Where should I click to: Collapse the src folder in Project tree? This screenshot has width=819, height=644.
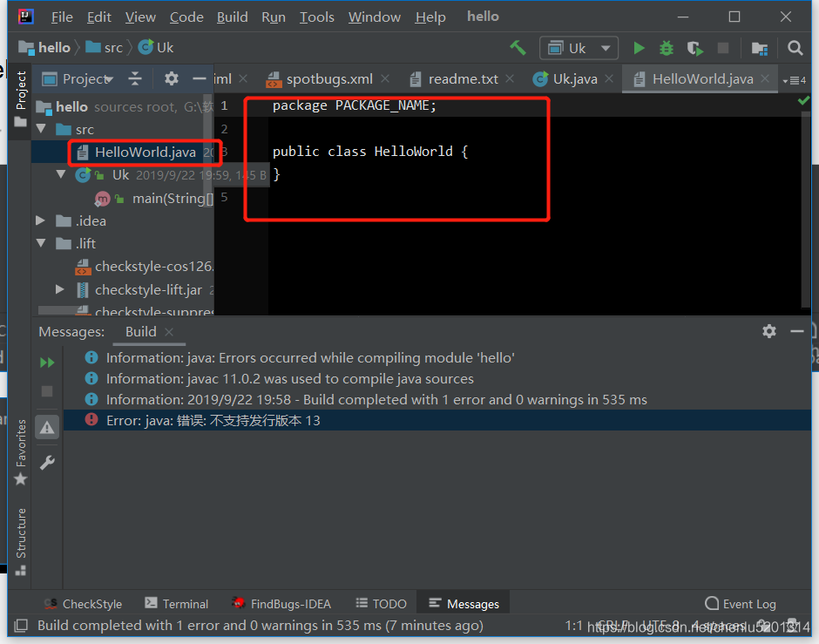[x=42, y=129]
